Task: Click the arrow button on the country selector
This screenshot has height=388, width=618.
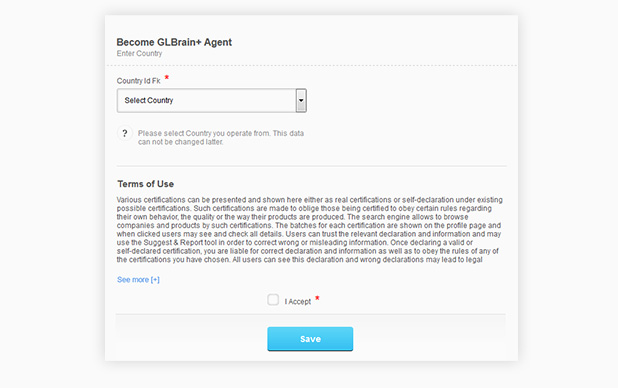Action: 301,101
